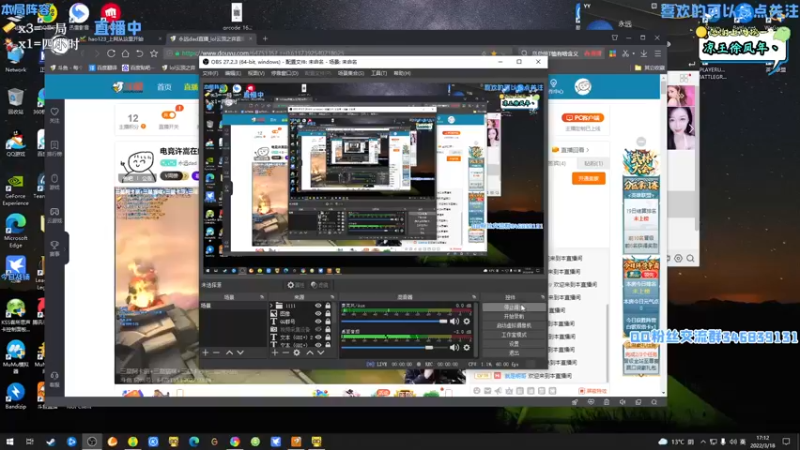Click Douyu homepage nav link
800x450 pixels.
(164, 87)
